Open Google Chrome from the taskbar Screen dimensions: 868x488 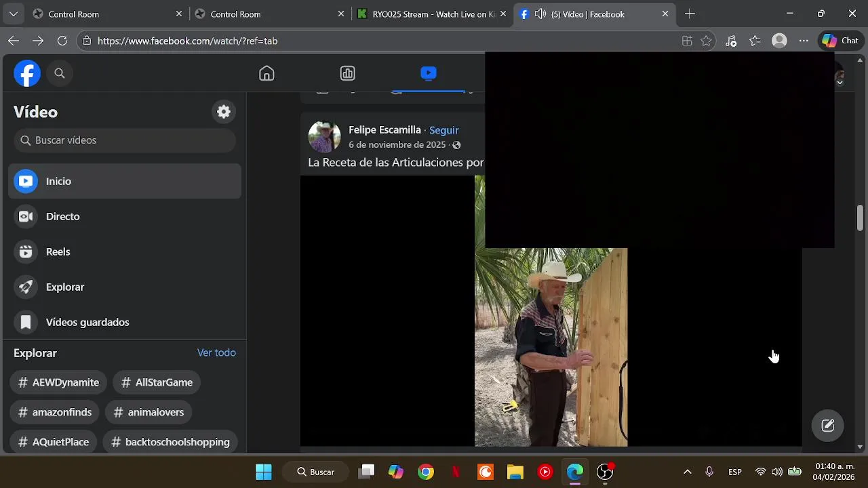(x=426, y=472)
